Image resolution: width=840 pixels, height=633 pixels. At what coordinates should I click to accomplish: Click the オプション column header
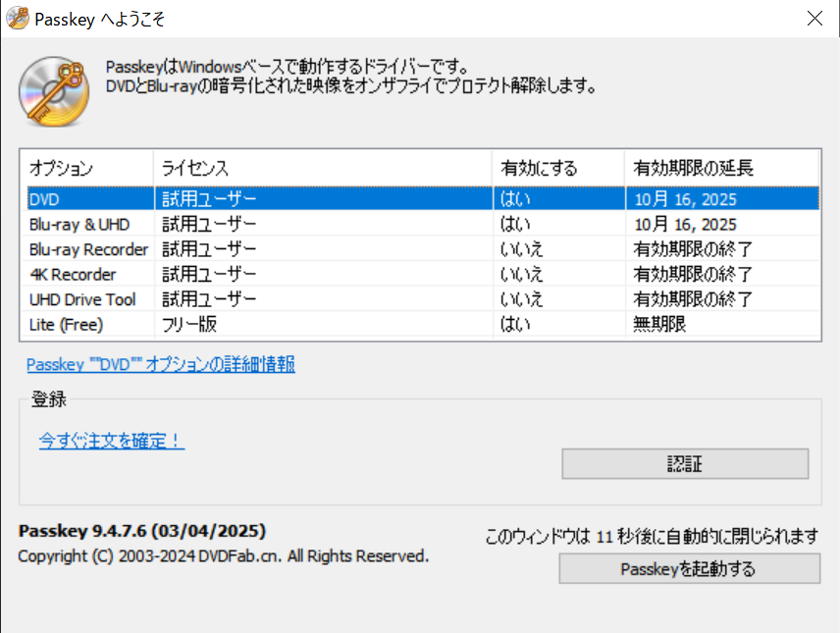[x=87, y=168]
